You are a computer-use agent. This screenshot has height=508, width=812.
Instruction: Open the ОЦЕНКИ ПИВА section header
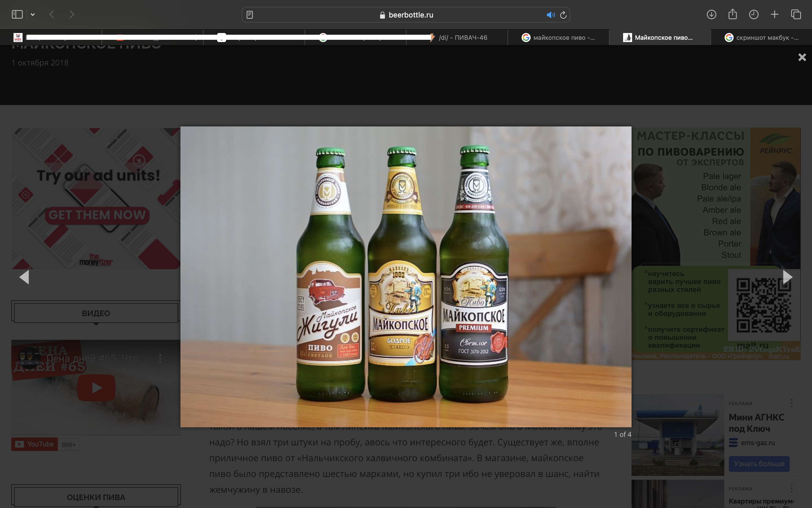(x=96, y=497)
